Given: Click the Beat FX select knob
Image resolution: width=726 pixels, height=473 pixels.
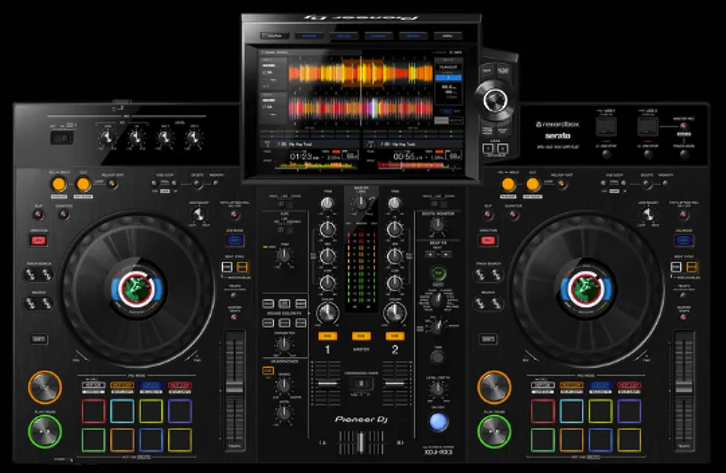Looking at the screenshot, I should 437,300.
